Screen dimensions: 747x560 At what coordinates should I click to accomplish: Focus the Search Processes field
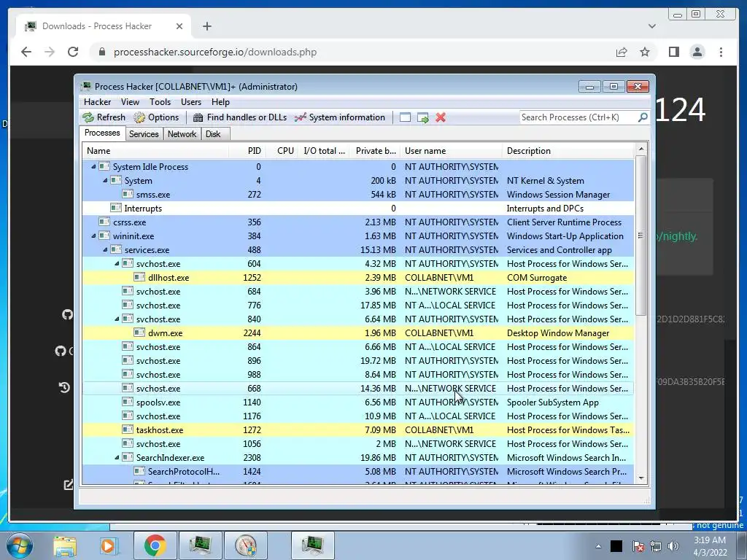[578, 117]
